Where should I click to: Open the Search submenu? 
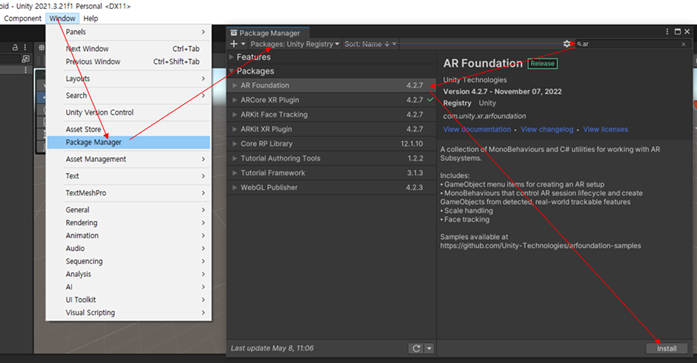(x=128, y=96)
